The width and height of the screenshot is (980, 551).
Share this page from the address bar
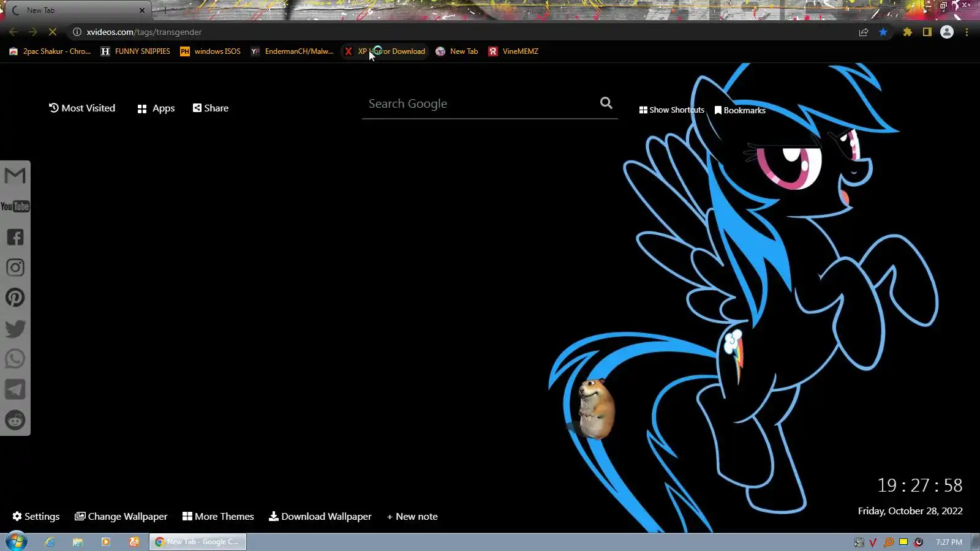pyautogui.click(x=864, y=32)
